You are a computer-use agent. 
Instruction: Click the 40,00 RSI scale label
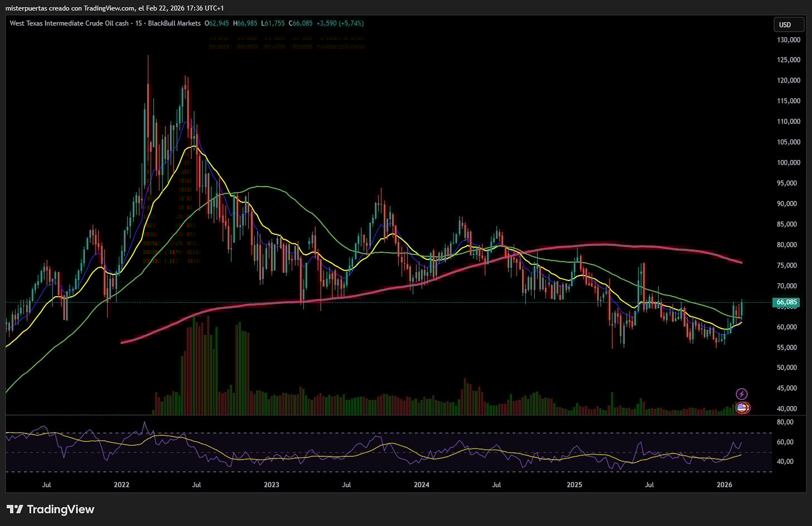pos(785,462)
